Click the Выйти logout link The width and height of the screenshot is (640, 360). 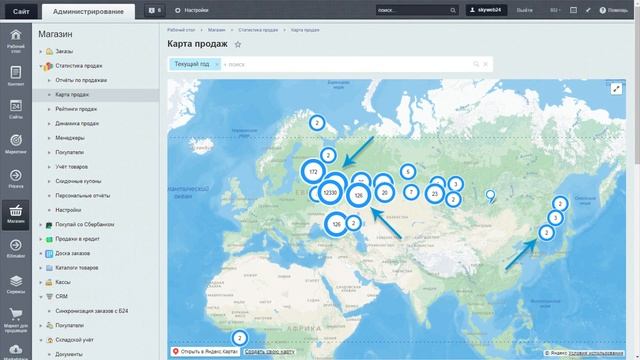point(524,10)
